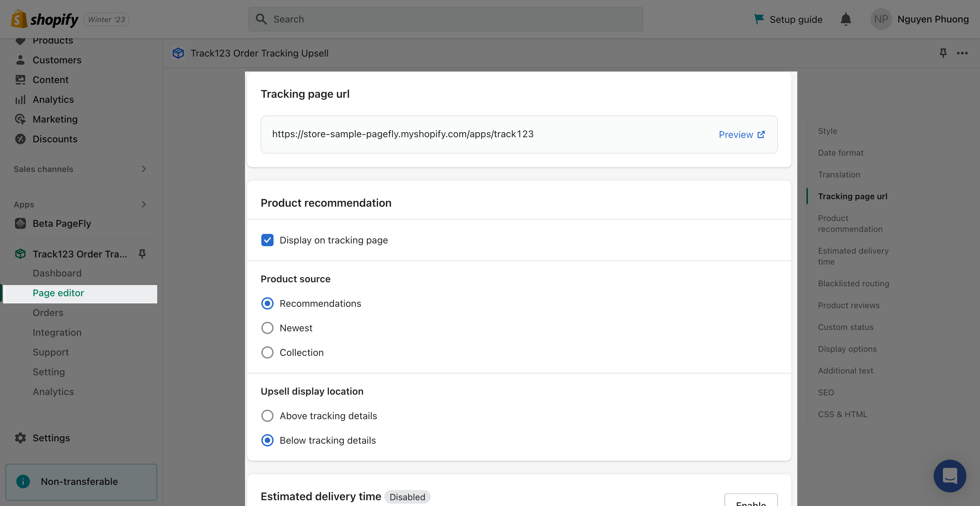Image resolution: width=980 pixels, height=506 pixels.
Task: Select Newest as product source
Action: pyautogui.click(x=267, y=328)
